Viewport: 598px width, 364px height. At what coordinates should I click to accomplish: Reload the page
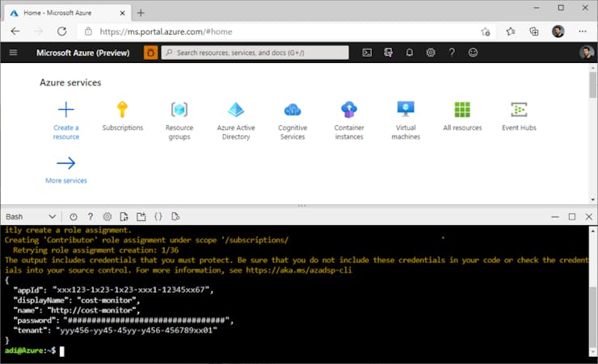[61, 31]
